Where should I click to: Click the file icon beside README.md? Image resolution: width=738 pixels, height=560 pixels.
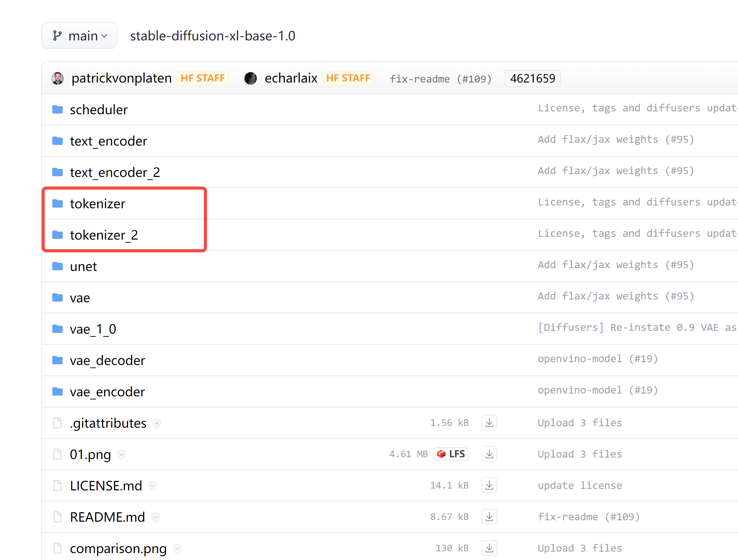coord(57,517)
